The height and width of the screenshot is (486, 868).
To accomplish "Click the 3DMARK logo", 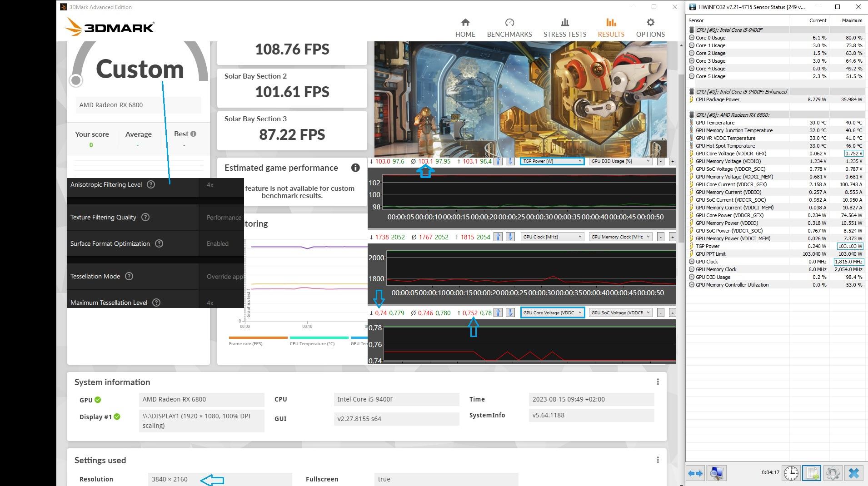I will coord(110,27).
